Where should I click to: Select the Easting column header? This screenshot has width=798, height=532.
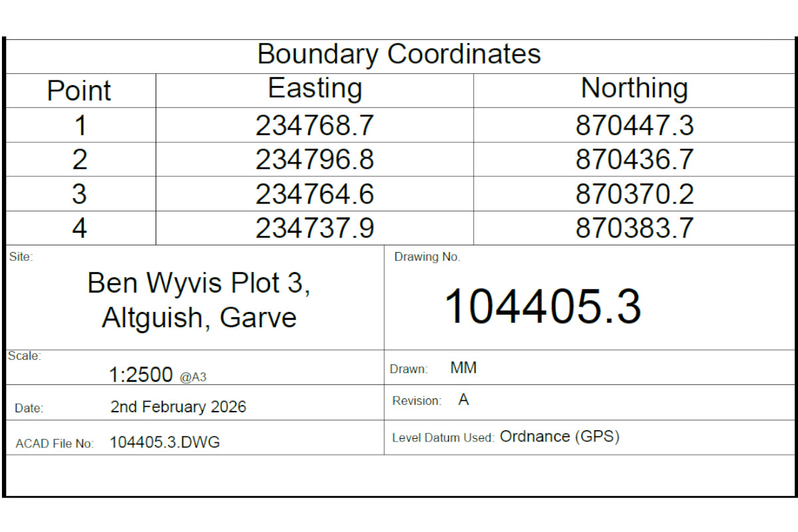315,88
